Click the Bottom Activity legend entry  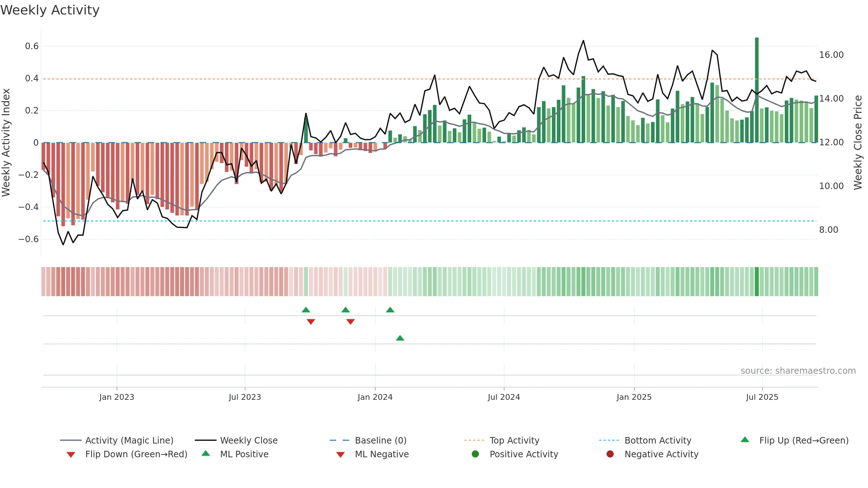[x=645, y=440]
